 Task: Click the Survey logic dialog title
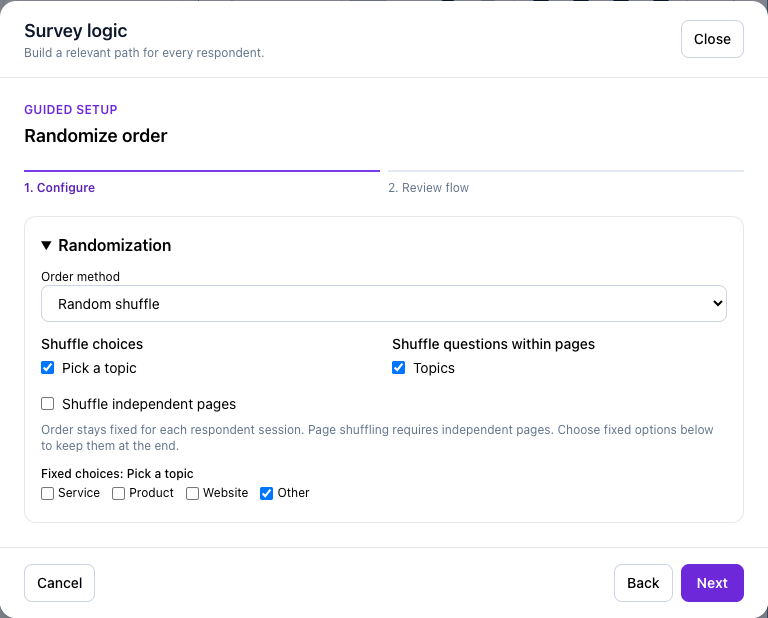[x=76, y=31]
